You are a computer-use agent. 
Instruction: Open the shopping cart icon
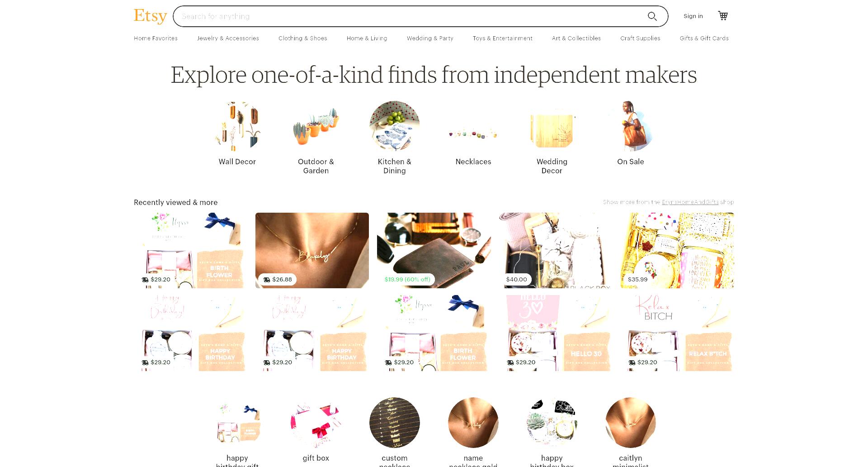723,16
